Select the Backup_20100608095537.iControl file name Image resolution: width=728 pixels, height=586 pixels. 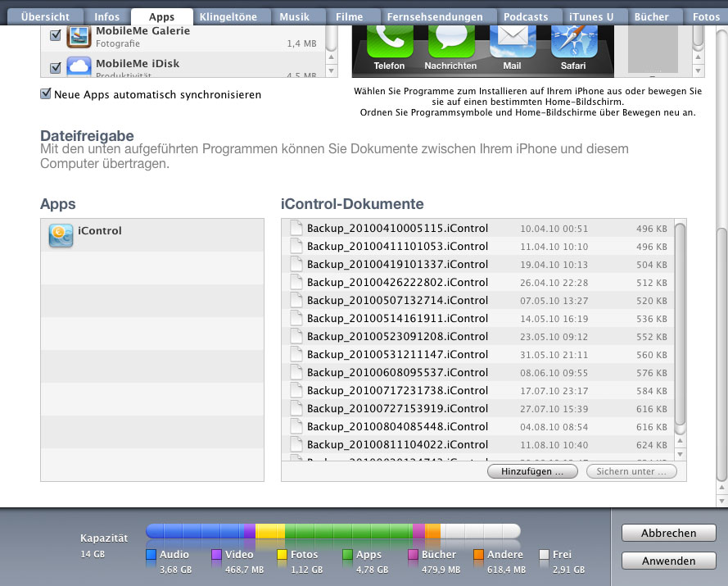click(x=397, y=372)
